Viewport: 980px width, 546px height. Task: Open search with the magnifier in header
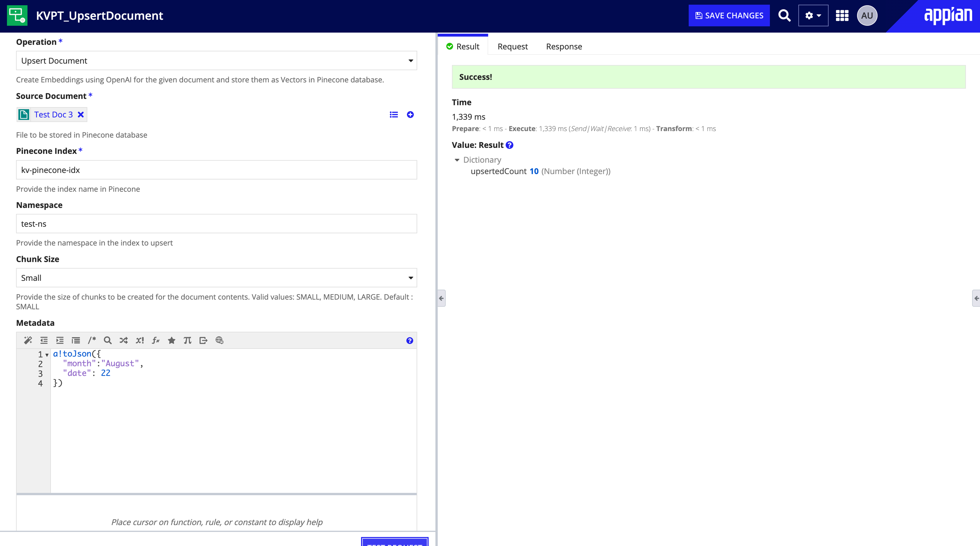click(784, 16)
